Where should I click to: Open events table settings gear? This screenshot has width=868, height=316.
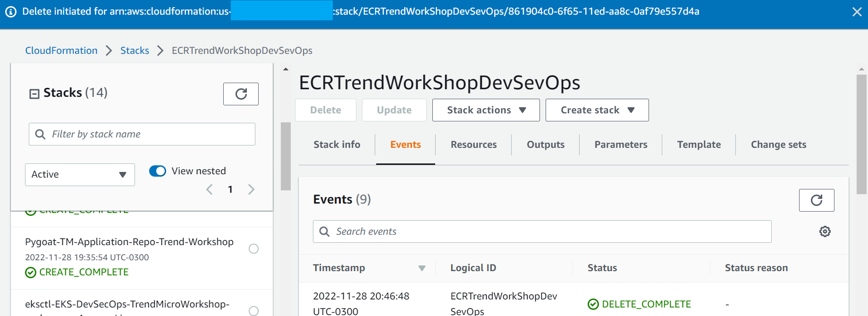825,231
